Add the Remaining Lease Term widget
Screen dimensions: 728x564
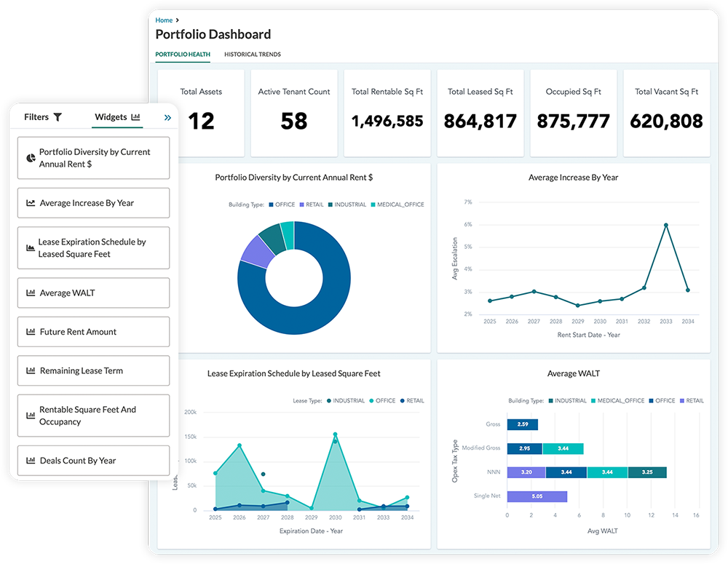tap(93, 370)
